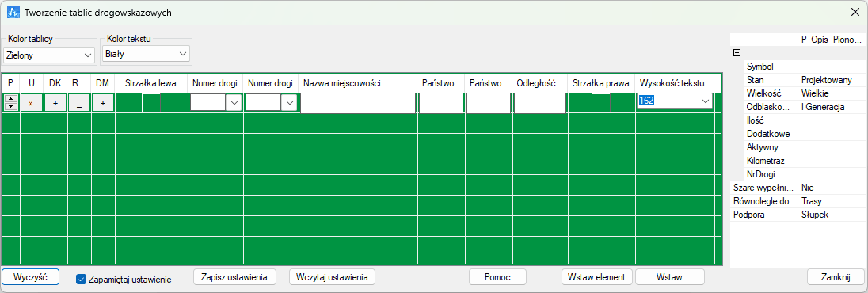Open Pomoc help button
868x293 pixels.
(x=497, y=276)
